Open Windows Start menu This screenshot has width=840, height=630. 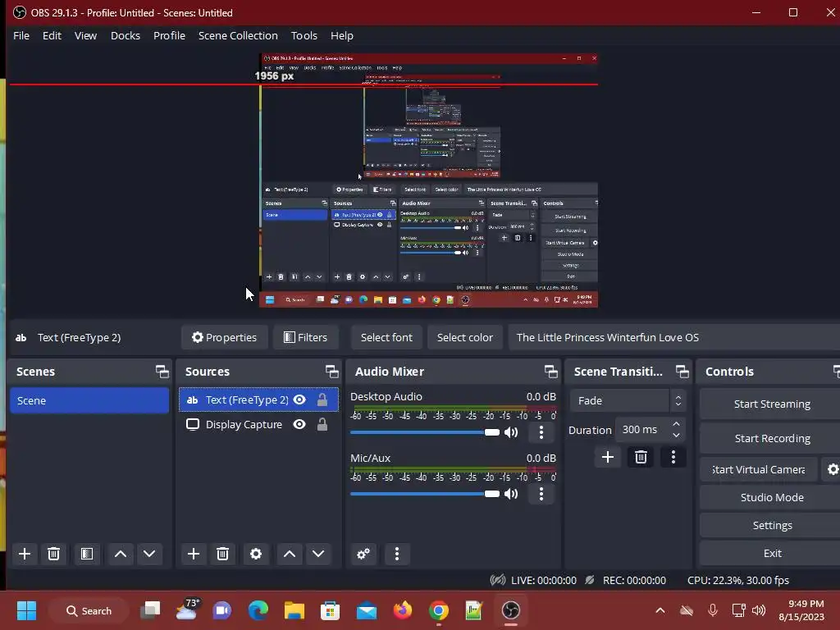point(26,610)
